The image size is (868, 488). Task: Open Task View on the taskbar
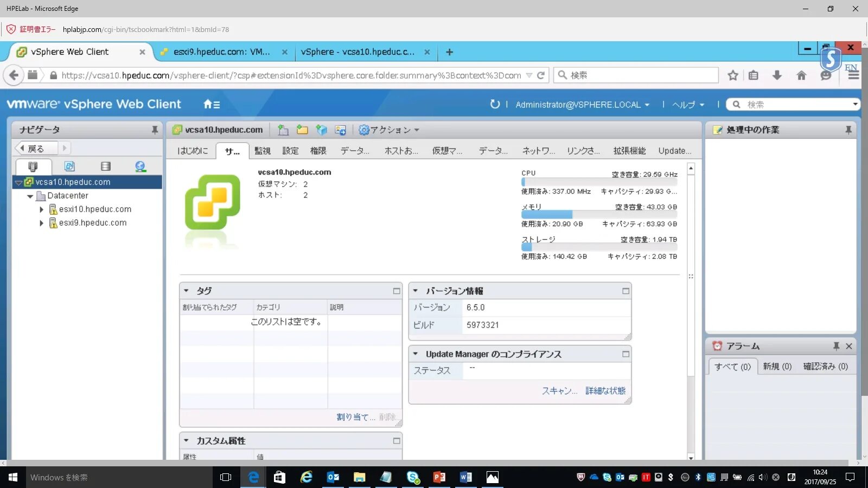pos(226,477)
